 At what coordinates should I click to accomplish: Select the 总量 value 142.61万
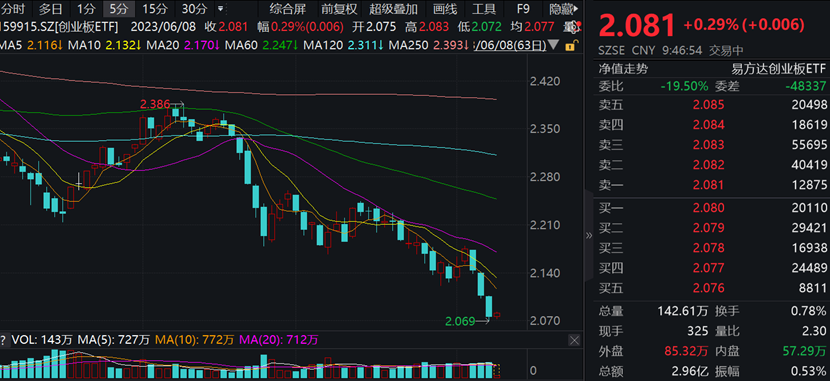pos(682,311)
